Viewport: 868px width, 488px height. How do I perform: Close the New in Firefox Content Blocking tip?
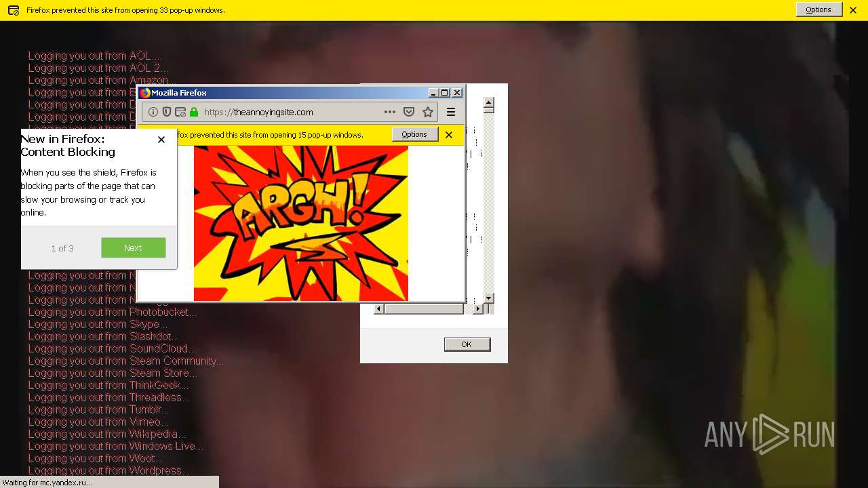(161, 139)
